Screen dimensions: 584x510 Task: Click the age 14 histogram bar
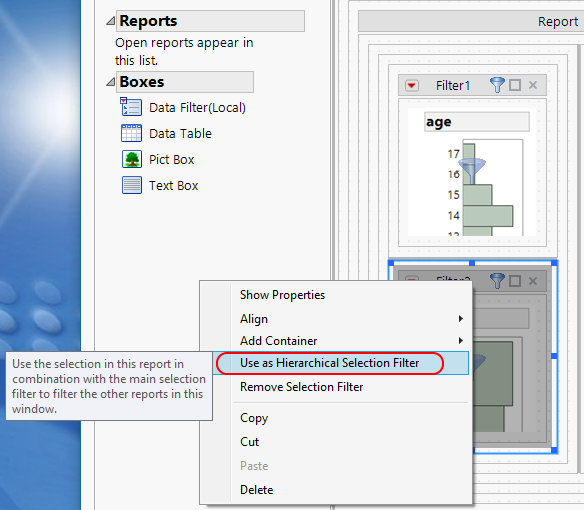pos(488,216)
